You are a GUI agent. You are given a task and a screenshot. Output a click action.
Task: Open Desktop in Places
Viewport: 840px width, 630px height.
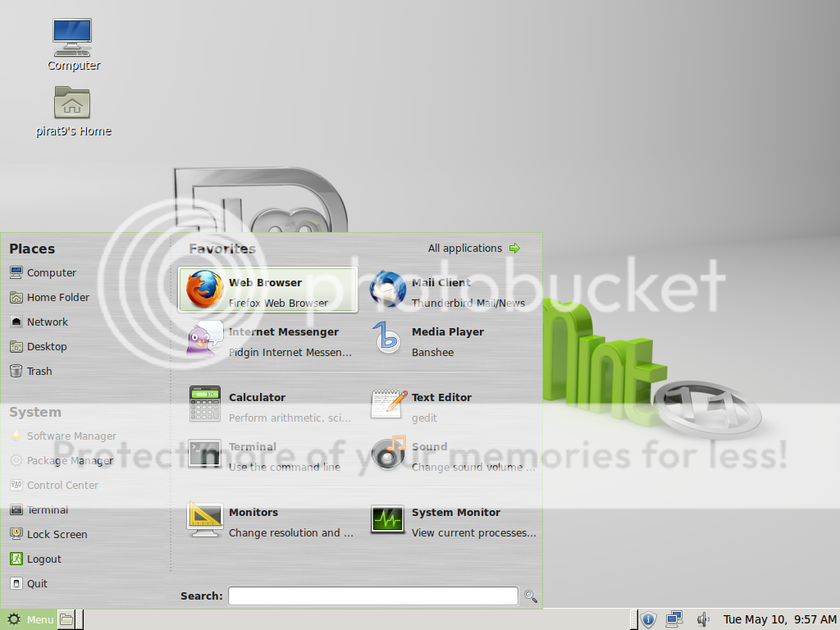coord(39,347)
